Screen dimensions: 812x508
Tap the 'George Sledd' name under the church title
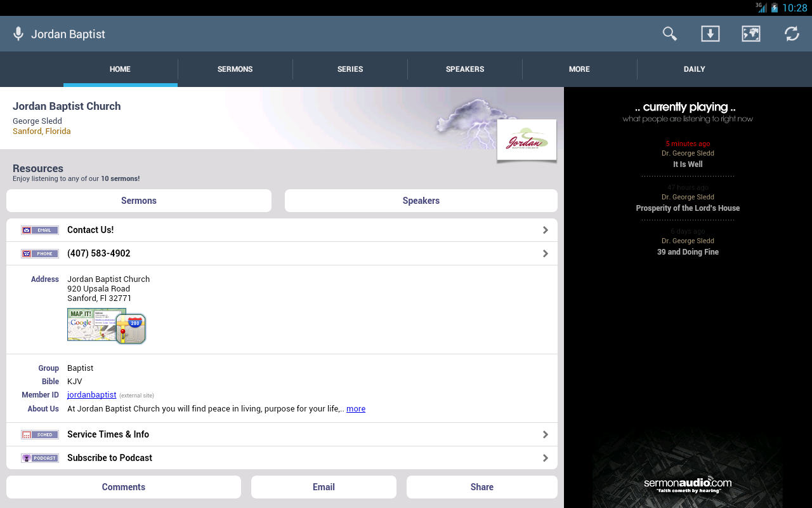pos(37,121)
